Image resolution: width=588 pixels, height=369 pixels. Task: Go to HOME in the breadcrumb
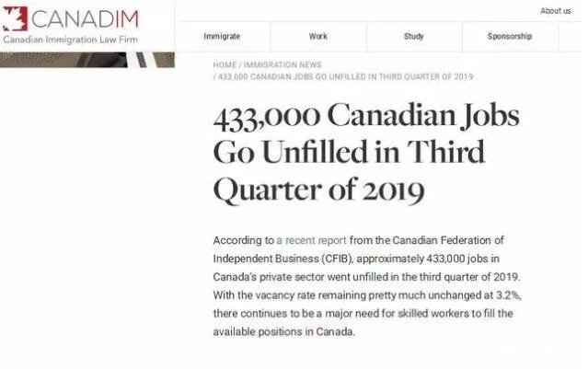[225, 65]
